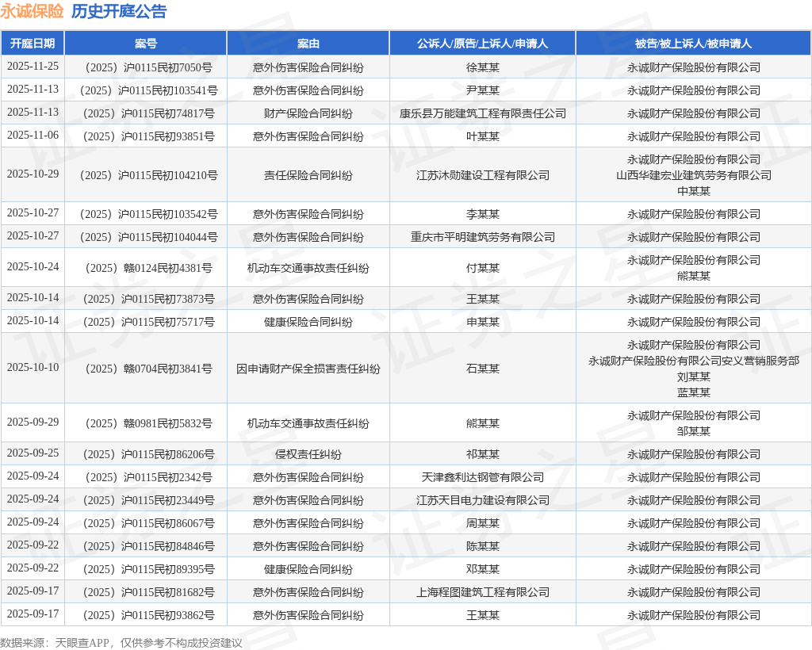The width and height of the screenshot is (812, 650).
Task: Click plaintiff 周某某
Action: [x=483, y=523]
